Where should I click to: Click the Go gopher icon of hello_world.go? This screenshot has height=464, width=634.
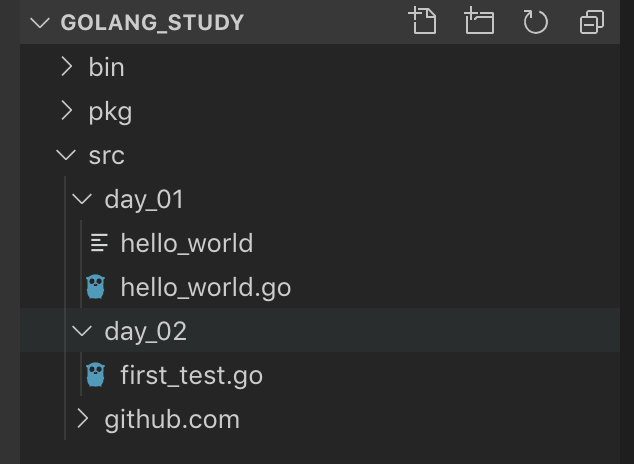tap(95, 287)
